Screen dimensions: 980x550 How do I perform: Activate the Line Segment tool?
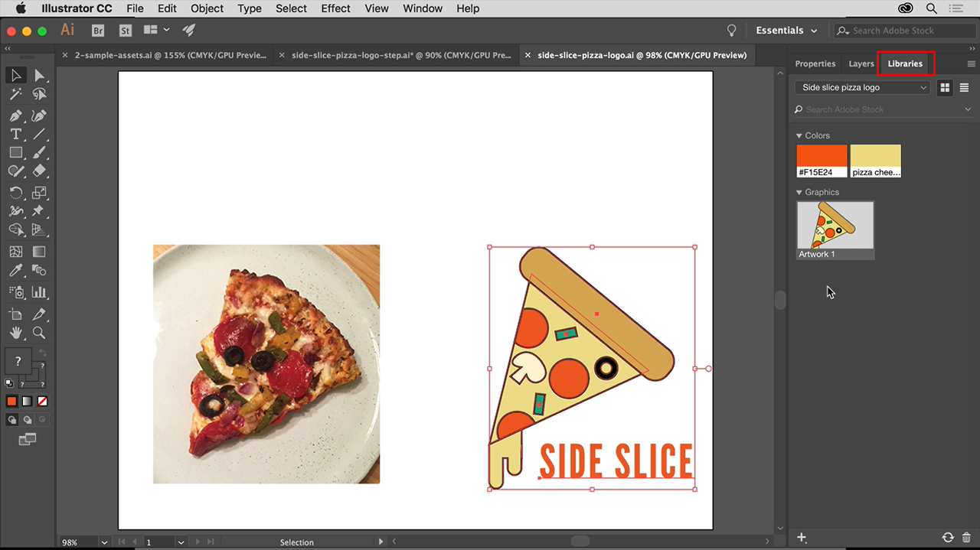[39, 134]
